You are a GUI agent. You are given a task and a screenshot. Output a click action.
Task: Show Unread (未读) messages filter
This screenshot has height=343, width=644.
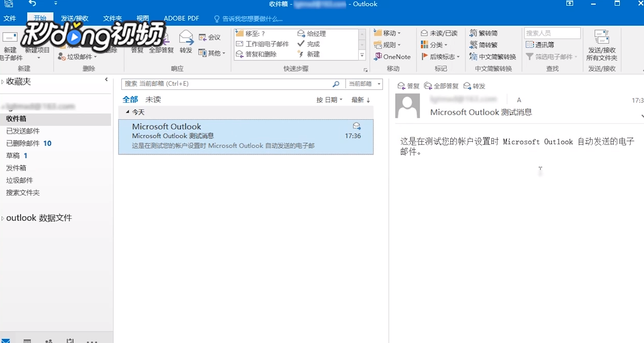[153, 100]
